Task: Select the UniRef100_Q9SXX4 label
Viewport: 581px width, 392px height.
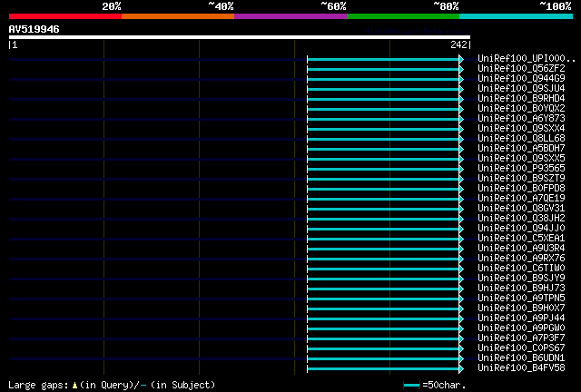Action: 521,129
